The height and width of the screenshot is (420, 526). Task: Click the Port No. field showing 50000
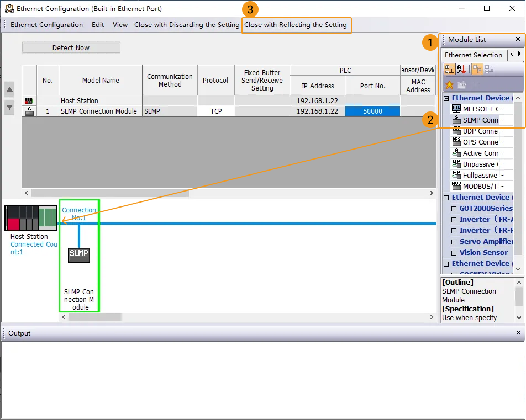(372, 111)
